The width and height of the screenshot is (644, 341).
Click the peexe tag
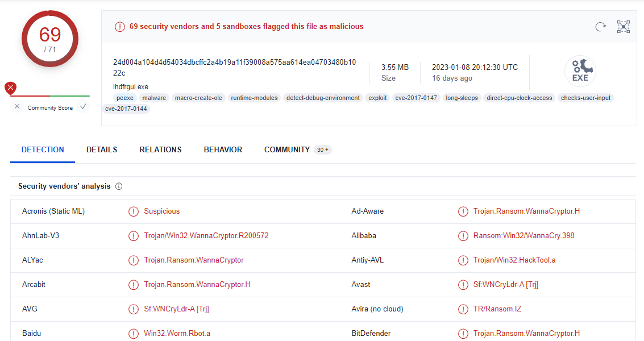[125, 98]
